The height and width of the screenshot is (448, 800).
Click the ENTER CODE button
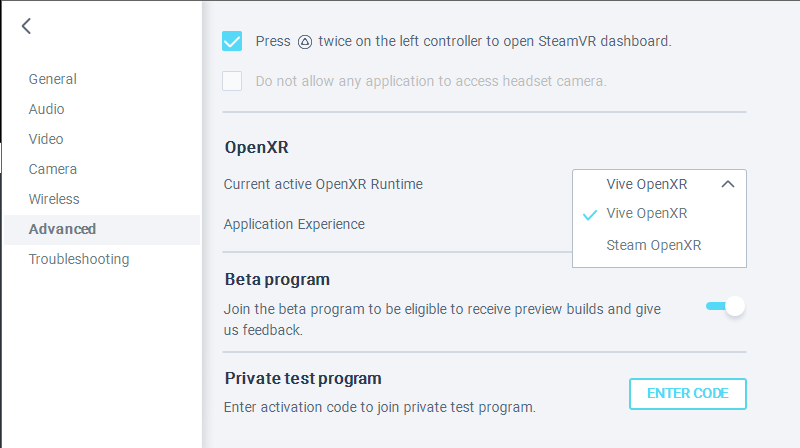(688, 393)
